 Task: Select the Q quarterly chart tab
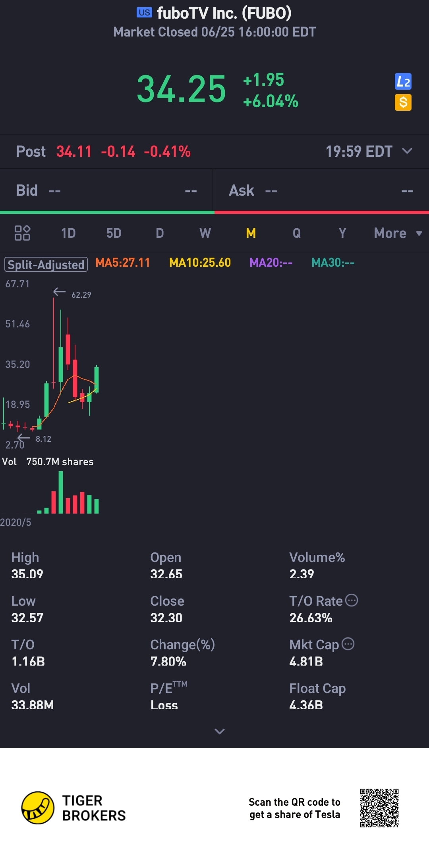297,233
